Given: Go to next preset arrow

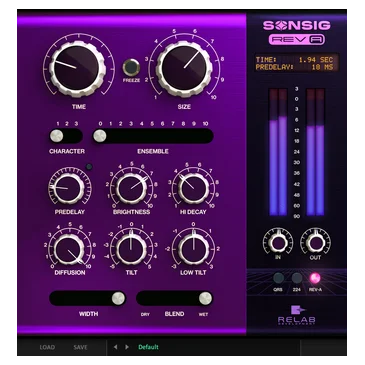Looking at the screenshot, I should [x=127, y=347].
